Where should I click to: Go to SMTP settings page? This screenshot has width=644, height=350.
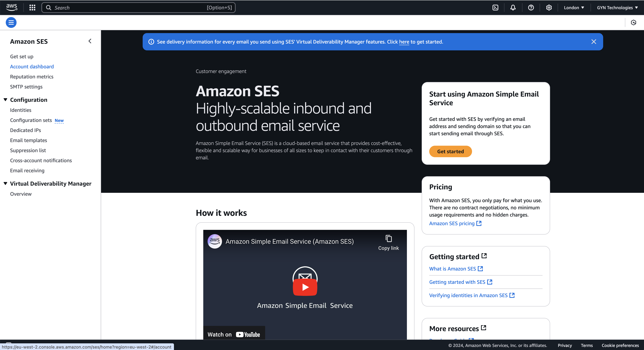click(26, 87)
